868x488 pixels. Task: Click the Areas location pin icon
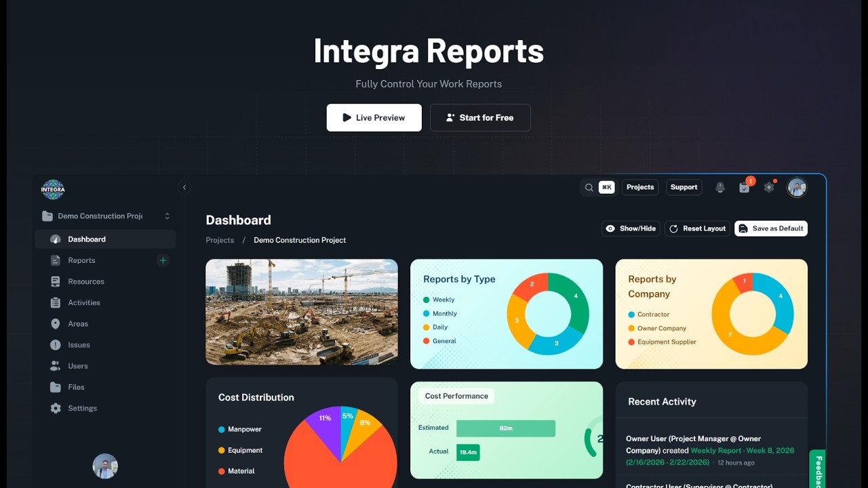pyautogui.click(x=56, y=324)
